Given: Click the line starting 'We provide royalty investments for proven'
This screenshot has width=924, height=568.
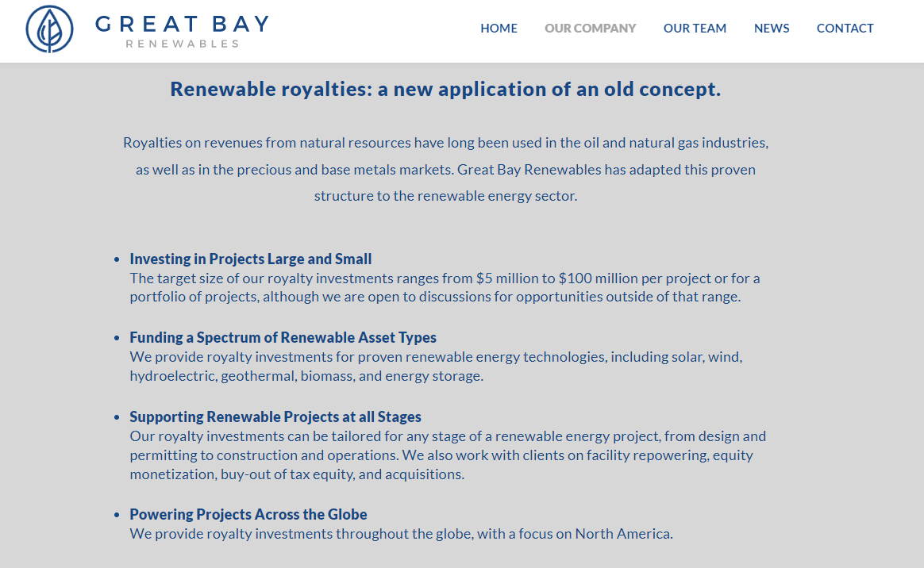Looking at the screenshot, I should tap(436, 357).
